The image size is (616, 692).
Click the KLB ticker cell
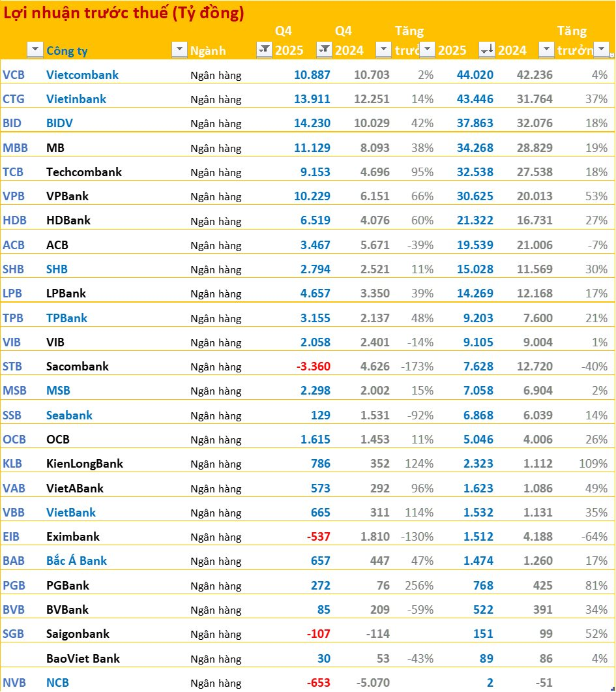14,464
